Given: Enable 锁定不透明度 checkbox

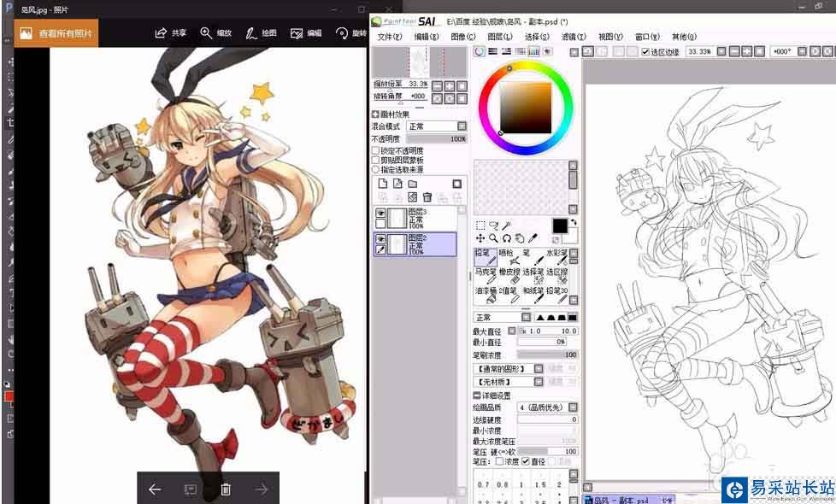Looking at the screenshot, I should point(375,151).
